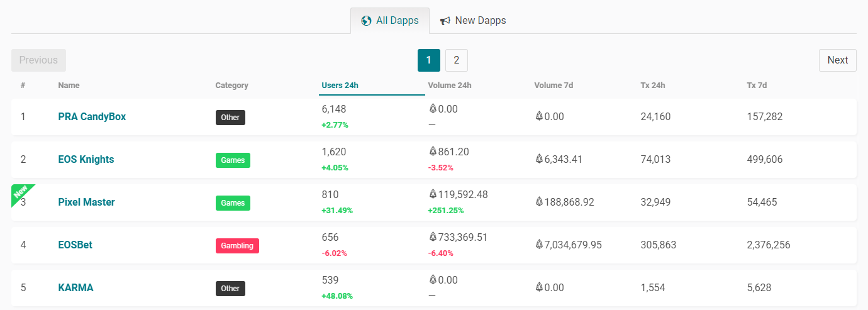The height and width of the screenshot is (310, 868).
Task: Click the Gambling badge on EOSBet row
Action: click(x=237, y=246)
